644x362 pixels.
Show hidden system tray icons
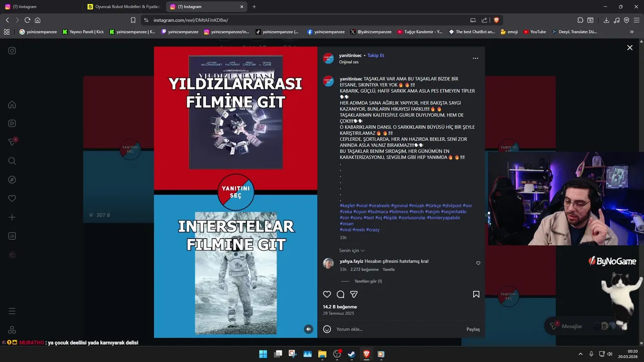click(x=580, y=354)
